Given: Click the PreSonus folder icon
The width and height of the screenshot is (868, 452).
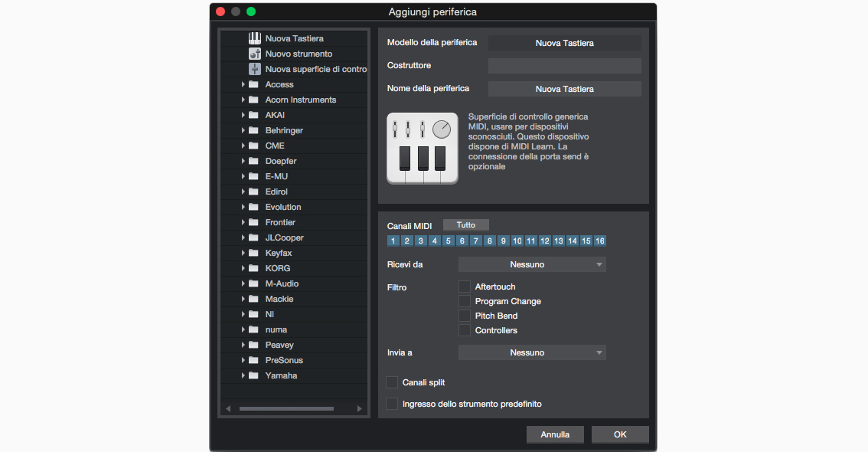Looking at the screenshot, I should click(x=253, y=360).
